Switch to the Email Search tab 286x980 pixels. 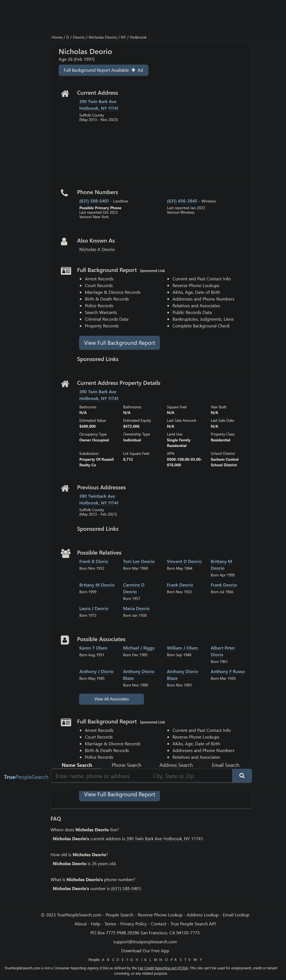(226, 765)
